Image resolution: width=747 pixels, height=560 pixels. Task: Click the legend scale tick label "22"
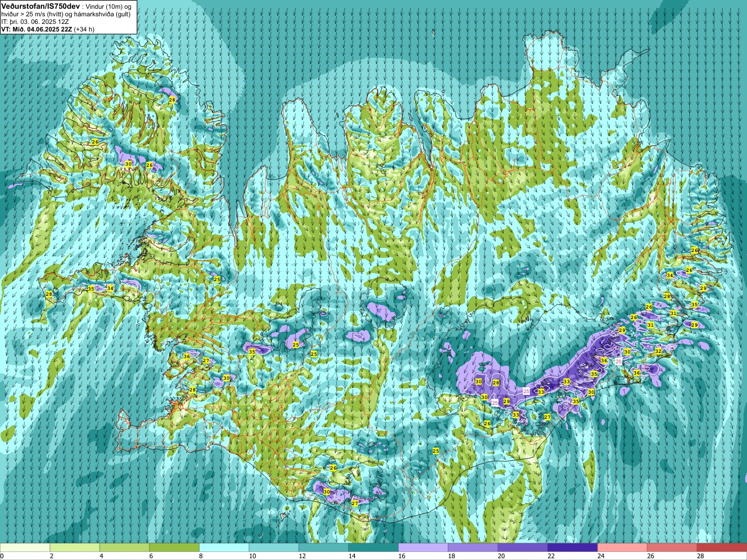[551, 556]
